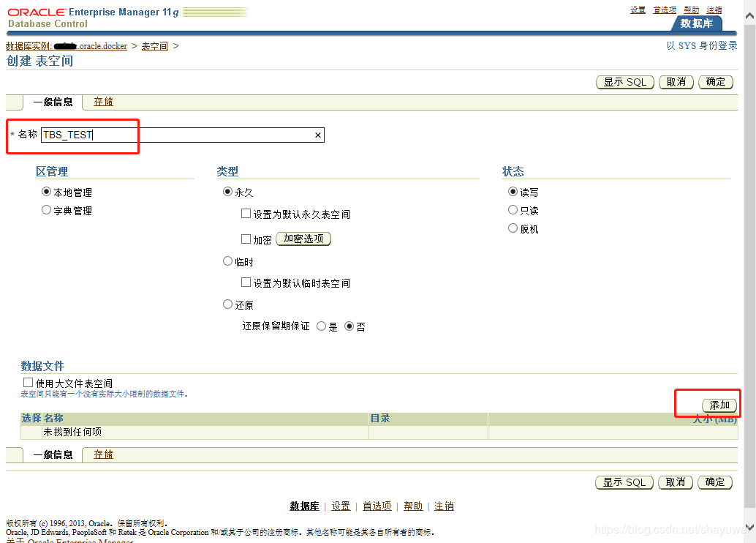Select 本地管理 radio button
756x543 pixels.
pos(46,192)
